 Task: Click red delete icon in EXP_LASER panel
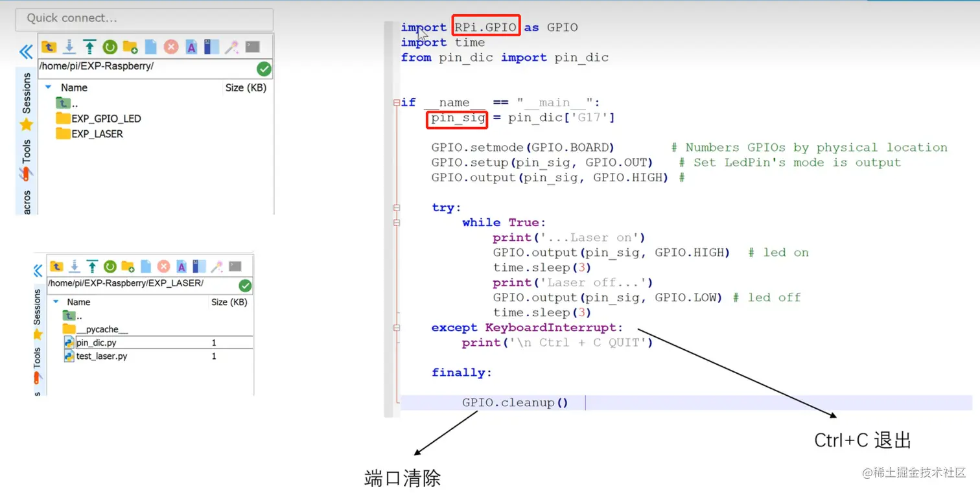click(163, 266)
